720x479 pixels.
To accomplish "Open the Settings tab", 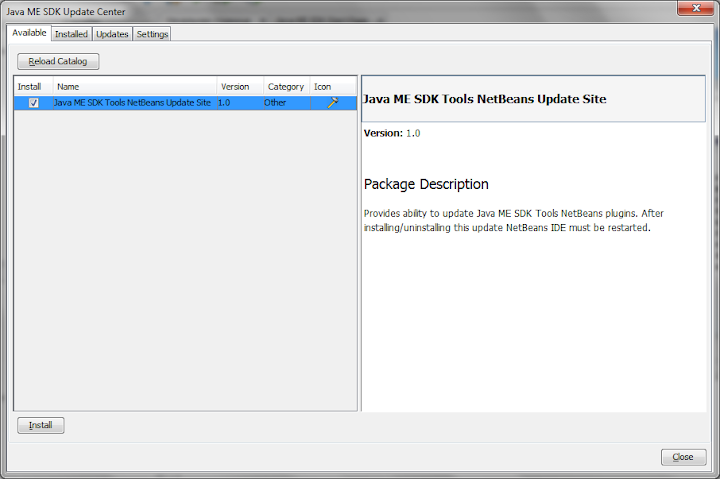I will point(152,34).
